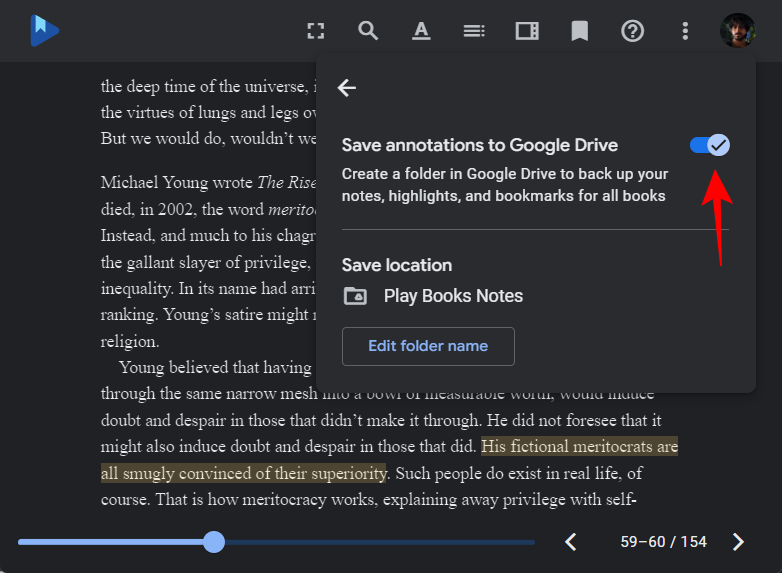The height and width of the screenshot is (573, 782).
Task: Click the Play Books Notes folder icon
Action: (x=355, y=296)
